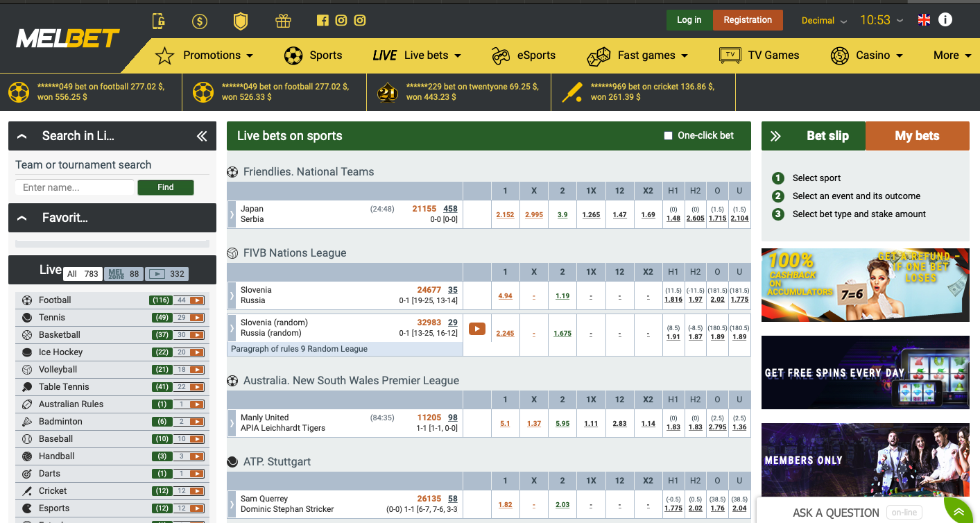Open the TV Games menu
Image resolution: width=980 pixels, height=523 pixels.
pos(759,55)
